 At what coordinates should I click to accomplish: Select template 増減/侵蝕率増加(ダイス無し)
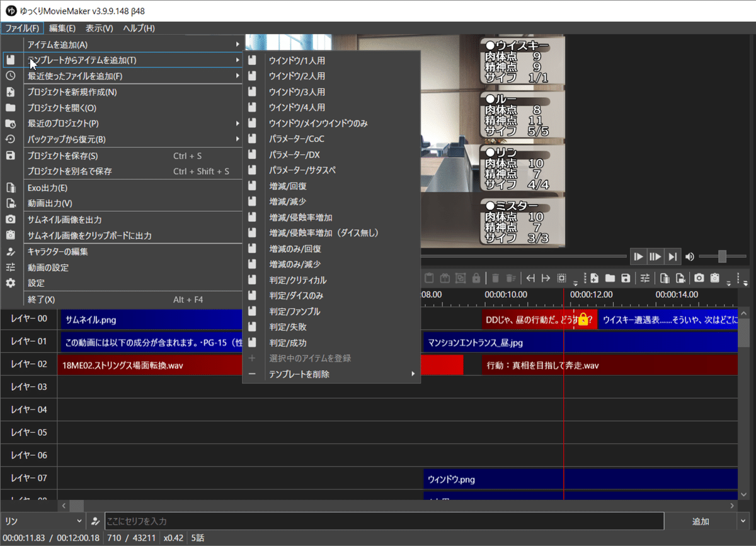click(331, 233)
